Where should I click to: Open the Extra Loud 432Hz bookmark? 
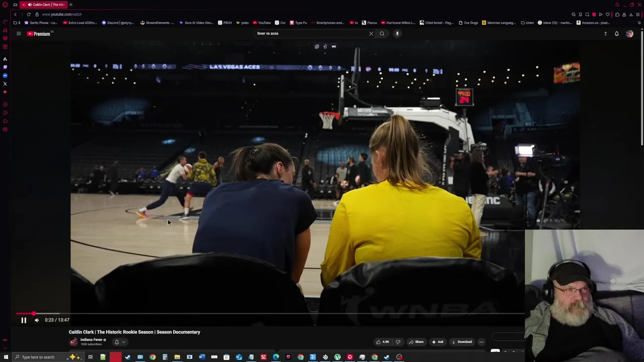[x=80, y=23]
